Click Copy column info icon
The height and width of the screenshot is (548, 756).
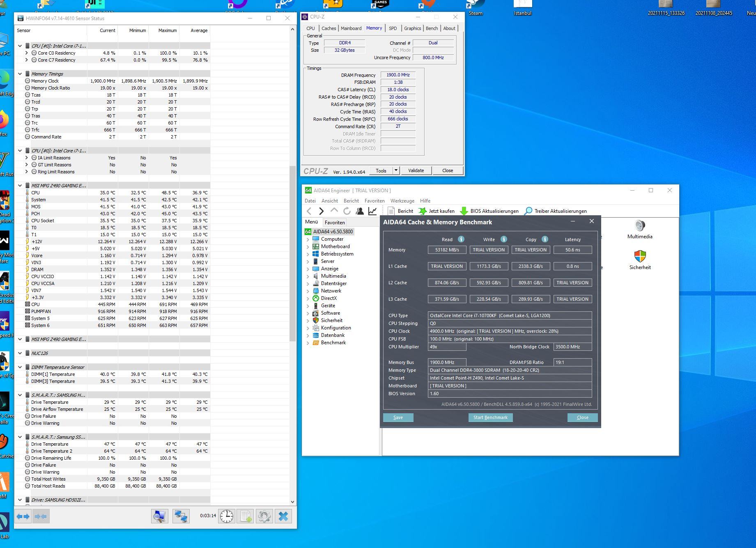click(x=545, y=239)
